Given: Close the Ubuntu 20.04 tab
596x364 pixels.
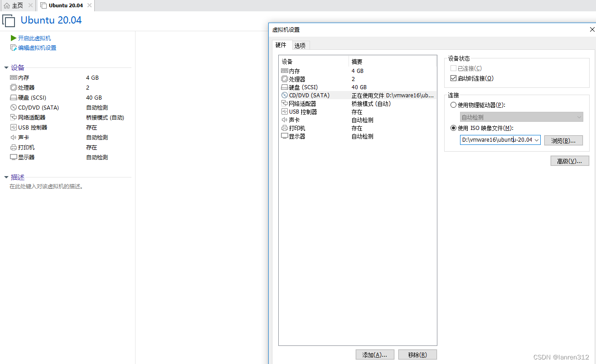Looking at the screenshot, I should pos(89,5).
